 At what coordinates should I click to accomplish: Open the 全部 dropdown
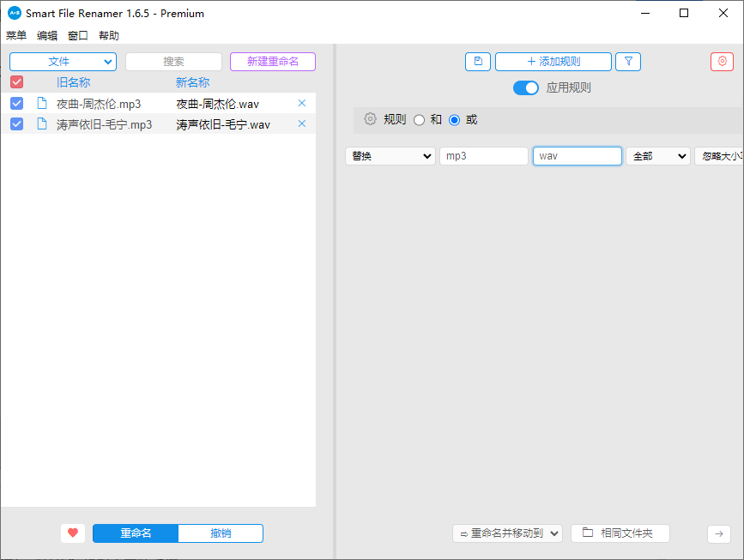[657, 156]
